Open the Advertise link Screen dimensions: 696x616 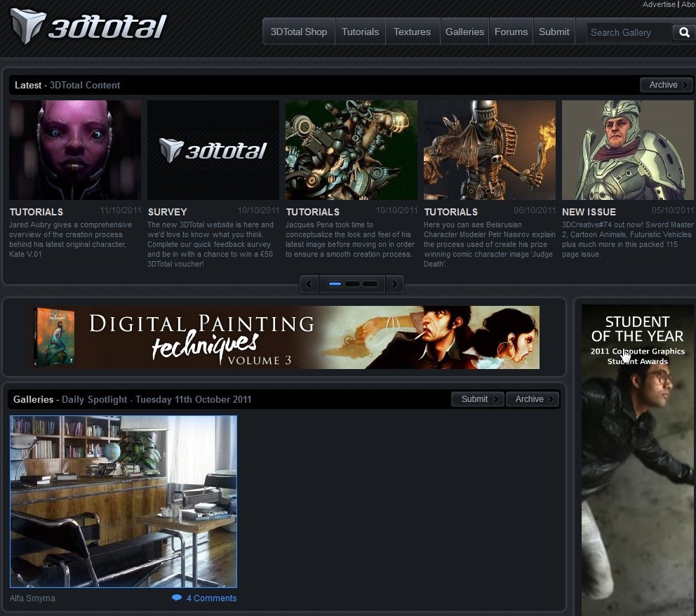tap(659, 4)
